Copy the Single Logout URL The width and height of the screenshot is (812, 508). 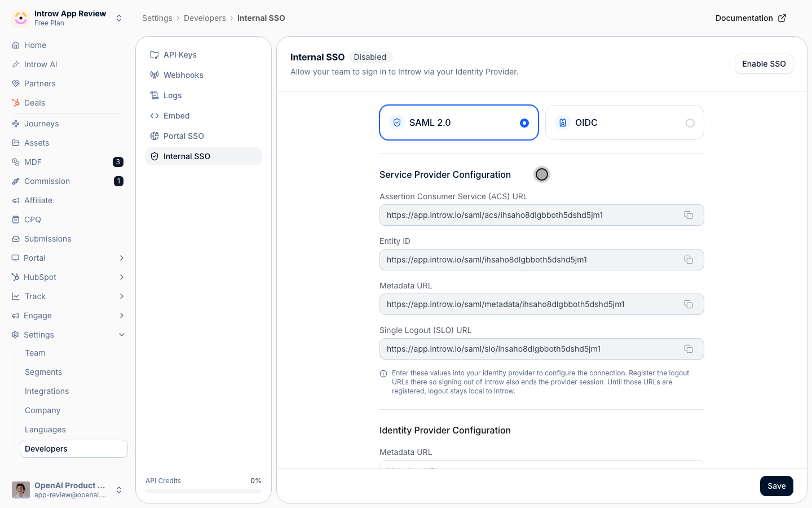[x=689, y=349]
